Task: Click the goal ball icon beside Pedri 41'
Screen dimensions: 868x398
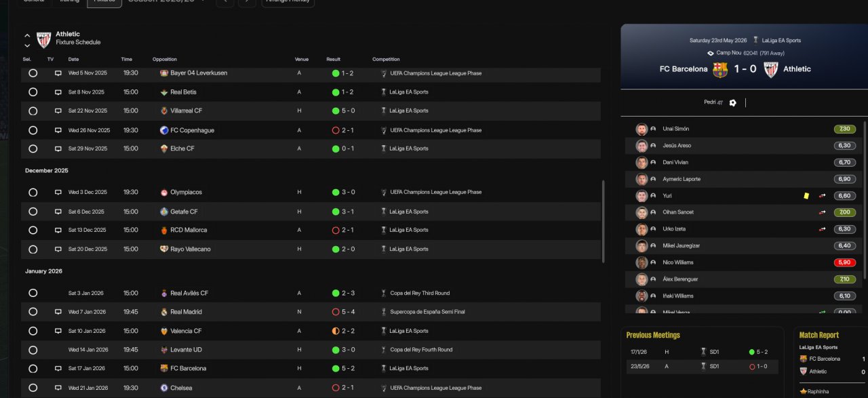Action: click(732, 103)
